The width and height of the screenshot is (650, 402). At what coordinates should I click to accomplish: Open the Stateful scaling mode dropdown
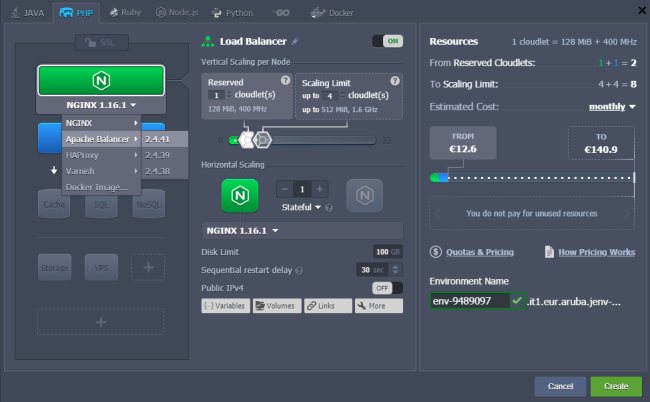pos(301,207)
